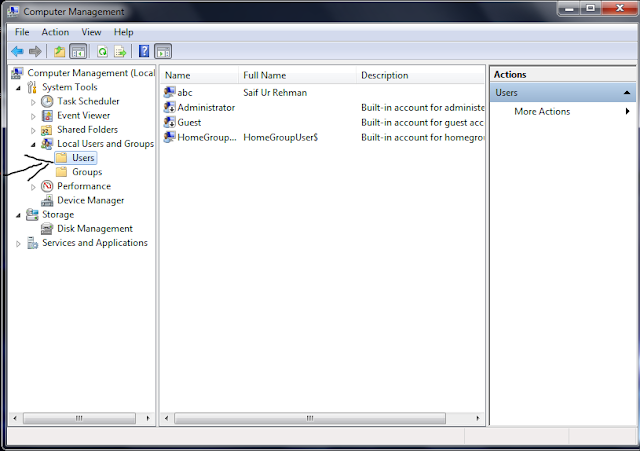The width and height of the screenshot is (640, 451).
Task: Select the Disk Management label in tree
Action: 95,229
